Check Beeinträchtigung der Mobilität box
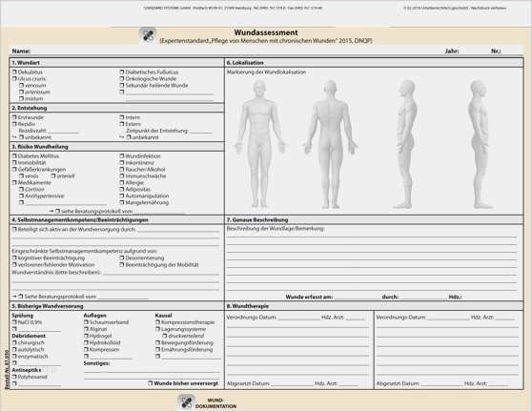532x412 pixels. (122, 265)
